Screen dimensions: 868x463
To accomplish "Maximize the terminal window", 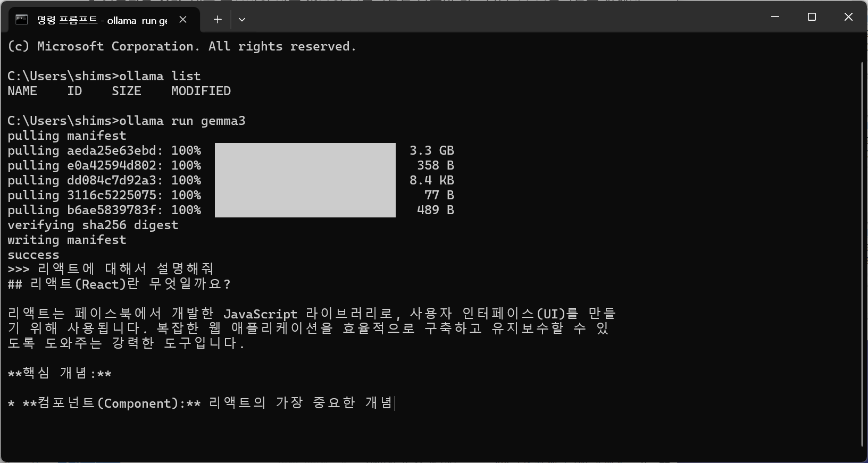I will tap(812, 17).
